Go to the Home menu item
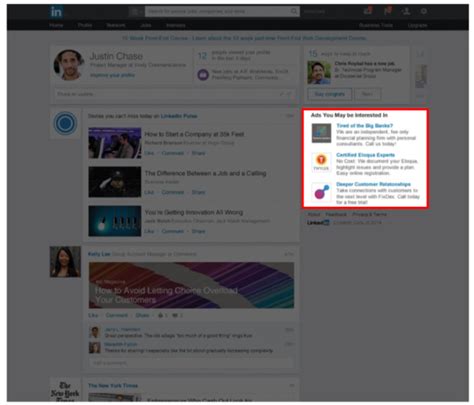 [x=56, y=25]
